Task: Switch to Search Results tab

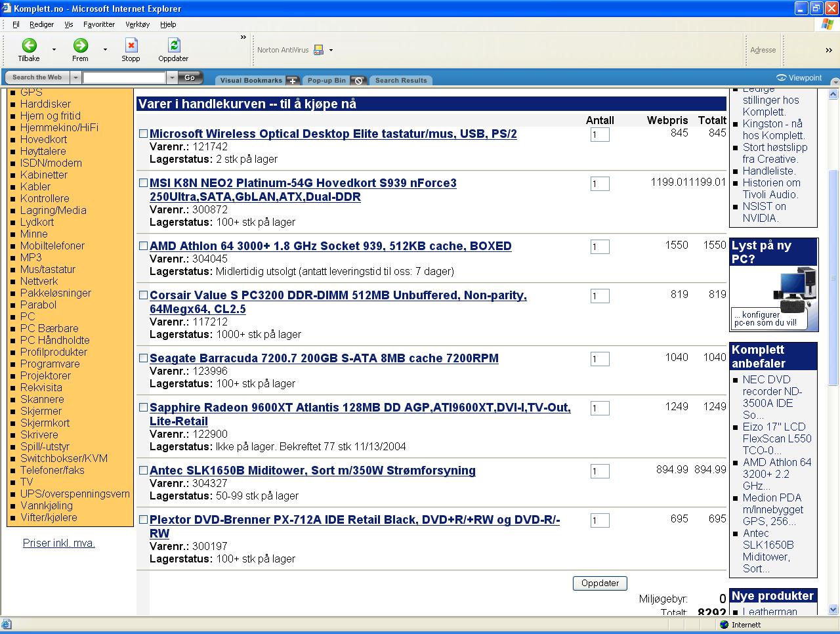Action: (401, 80)
